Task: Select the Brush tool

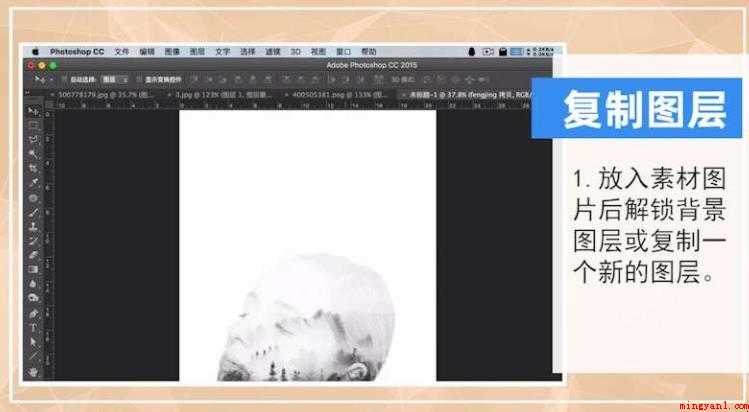Action: pos(34,212)
